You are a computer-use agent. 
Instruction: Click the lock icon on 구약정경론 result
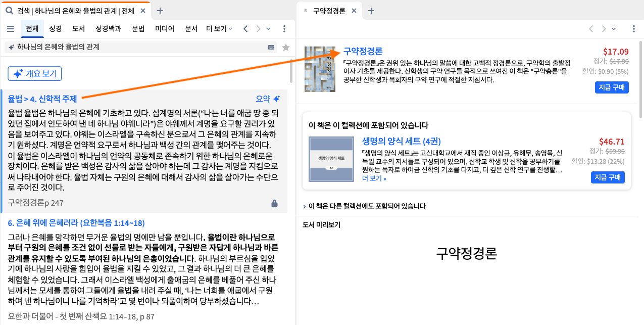tap(274, 203)
